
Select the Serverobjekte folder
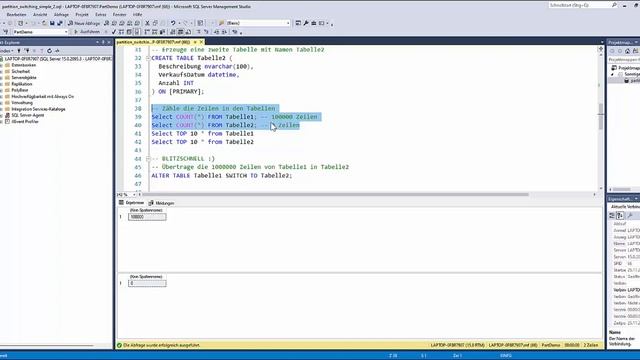point(24,78)
